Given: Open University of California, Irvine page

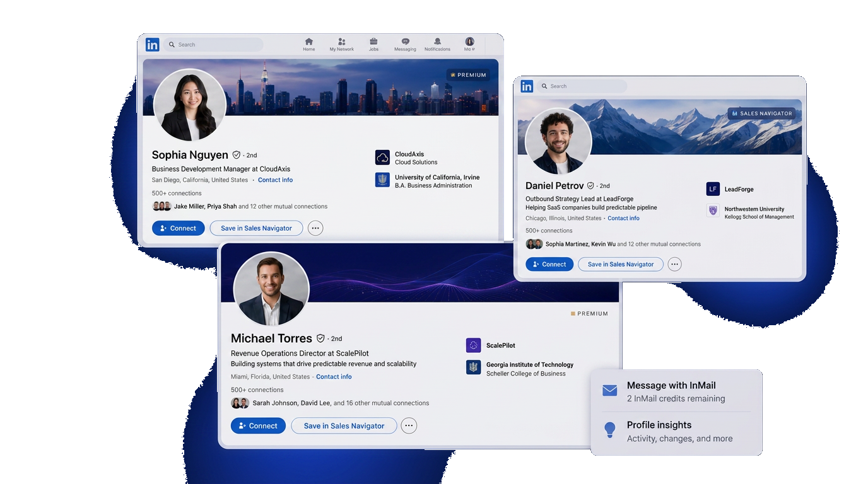Looking at the screenshot, I should (438, 177).
